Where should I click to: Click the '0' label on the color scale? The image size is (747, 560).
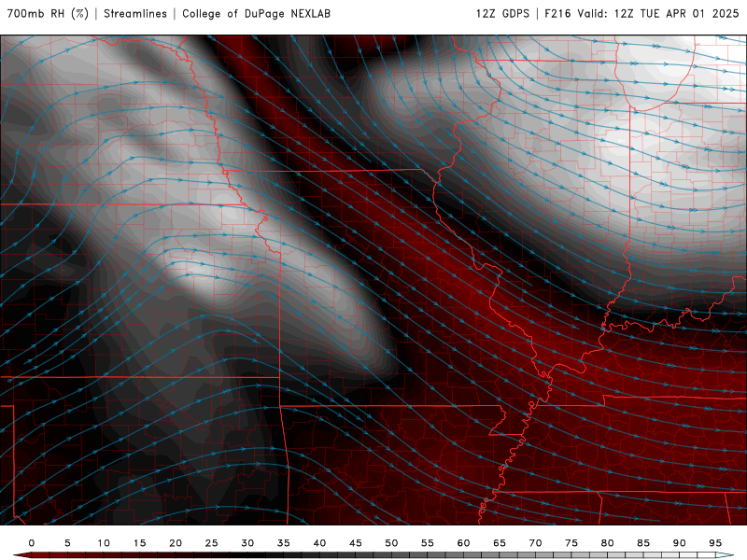pos(32,543)
